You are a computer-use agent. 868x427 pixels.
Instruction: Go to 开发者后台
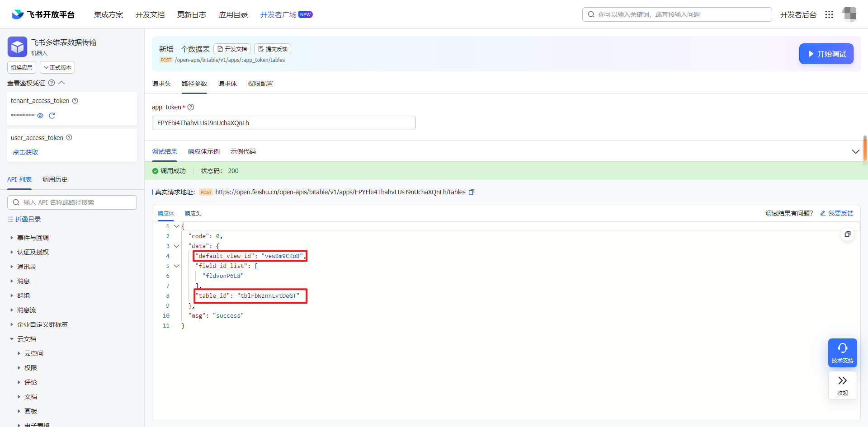[x=798, y=14]
